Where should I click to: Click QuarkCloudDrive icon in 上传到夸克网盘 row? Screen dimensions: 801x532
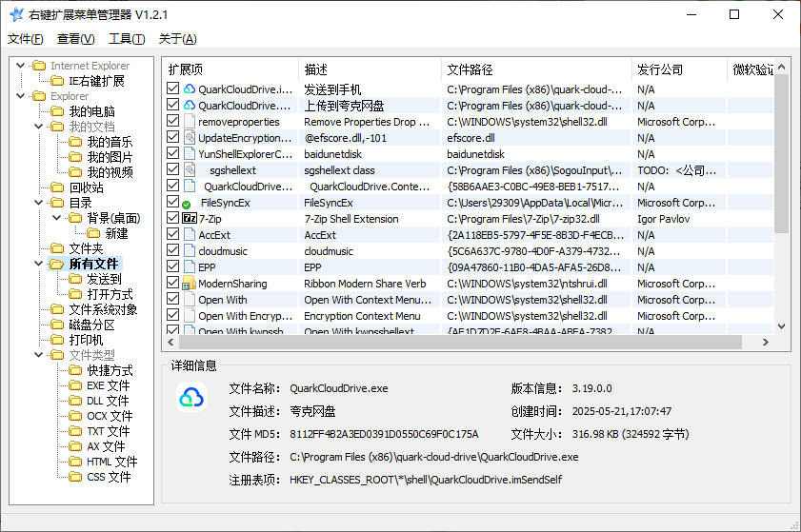[x=190, y=106]
